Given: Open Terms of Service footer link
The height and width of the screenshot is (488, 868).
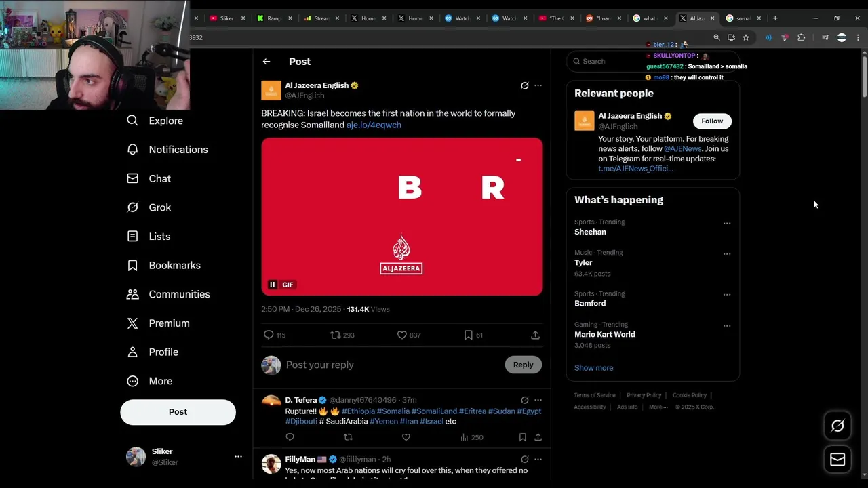Looking at the screenshot, I should point(595,395).
